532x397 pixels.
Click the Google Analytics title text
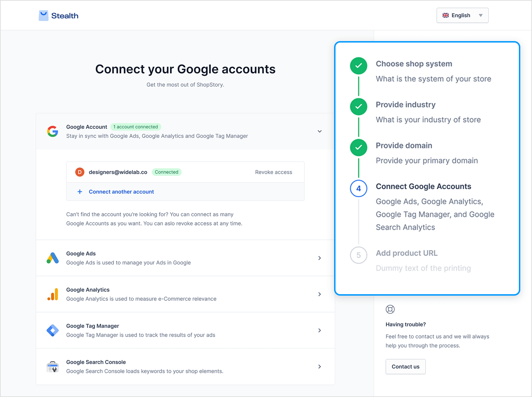pyautogui.click(x=88, y=290)
